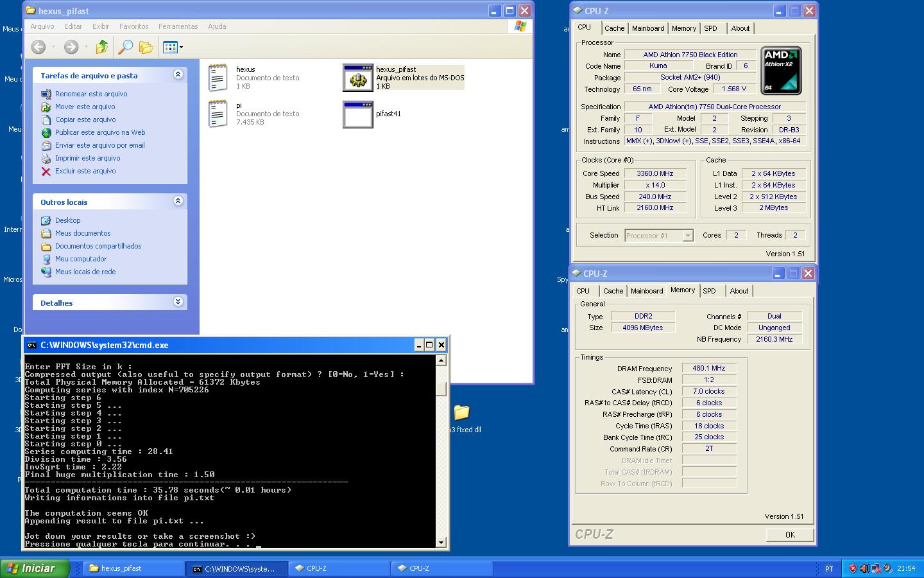This screenshot has width=924, height=578.
Task: Click Imprimir este arquivo link
Action: 87,158
